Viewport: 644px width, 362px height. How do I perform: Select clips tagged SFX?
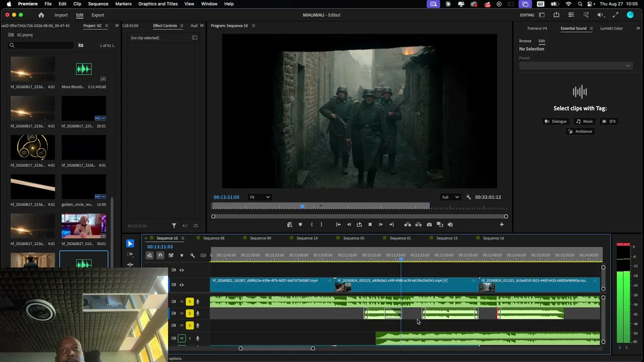coord(609,121)
